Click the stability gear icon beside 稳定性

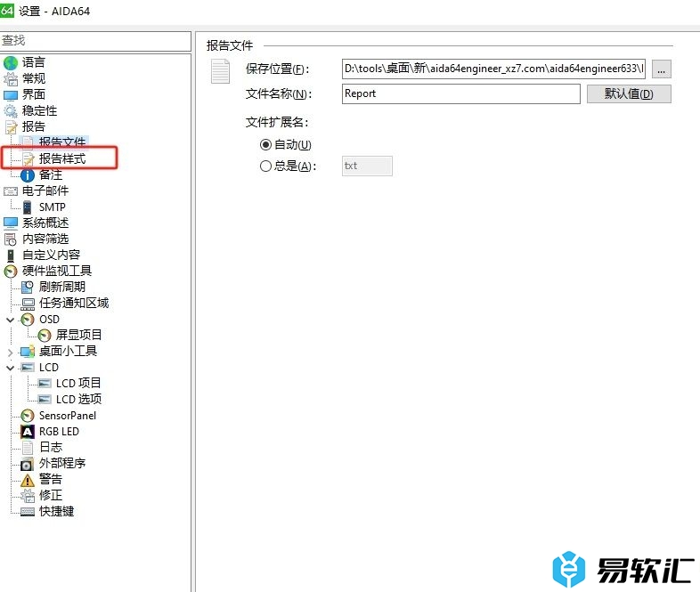[x=11, y=111]
